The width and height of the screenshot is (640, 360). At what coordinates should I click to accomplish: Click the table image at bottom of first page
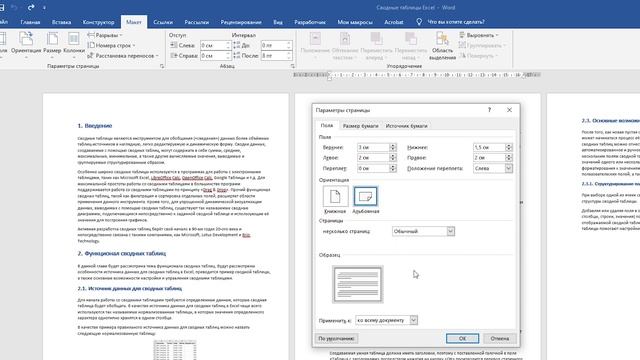(175, 350)
